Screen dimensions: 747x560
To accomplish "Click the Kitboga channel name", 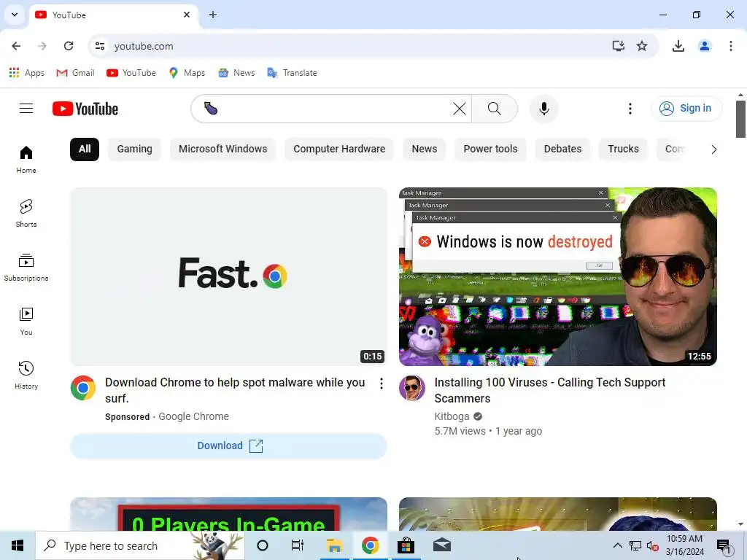I will 452,416.
